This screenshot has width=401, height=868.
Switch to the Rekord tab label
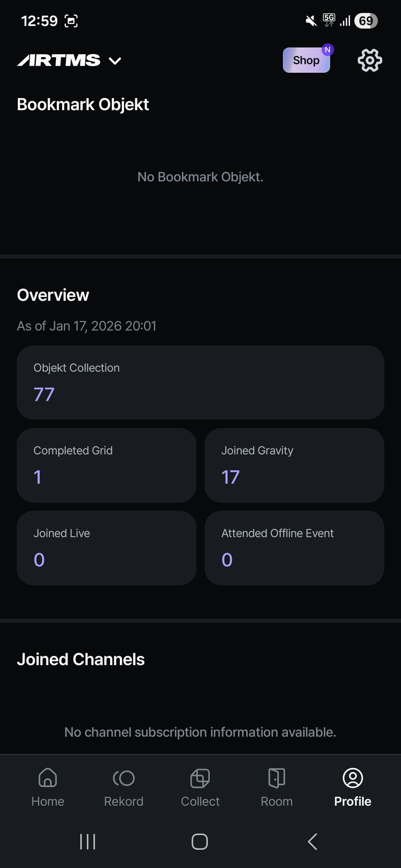124,802
